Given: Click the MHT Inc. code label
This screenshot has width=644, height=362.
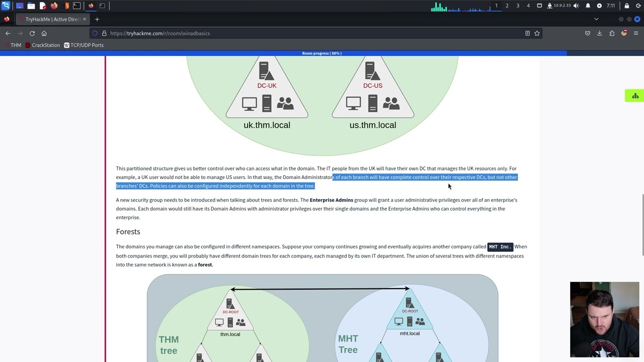Looking at the screenshot, I should [500, 247].
